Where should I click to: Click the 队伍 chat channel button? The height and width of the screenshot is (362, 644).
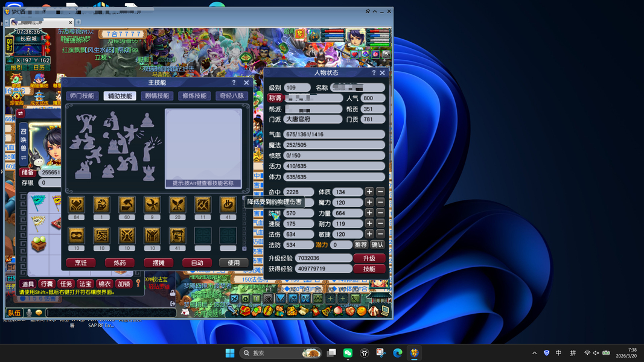click(x=14, y=313)
